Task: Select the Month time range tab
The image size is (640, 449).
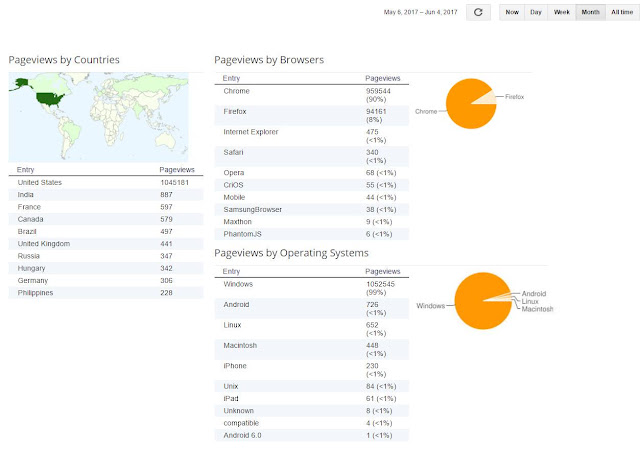Action: tap(590, 12)
